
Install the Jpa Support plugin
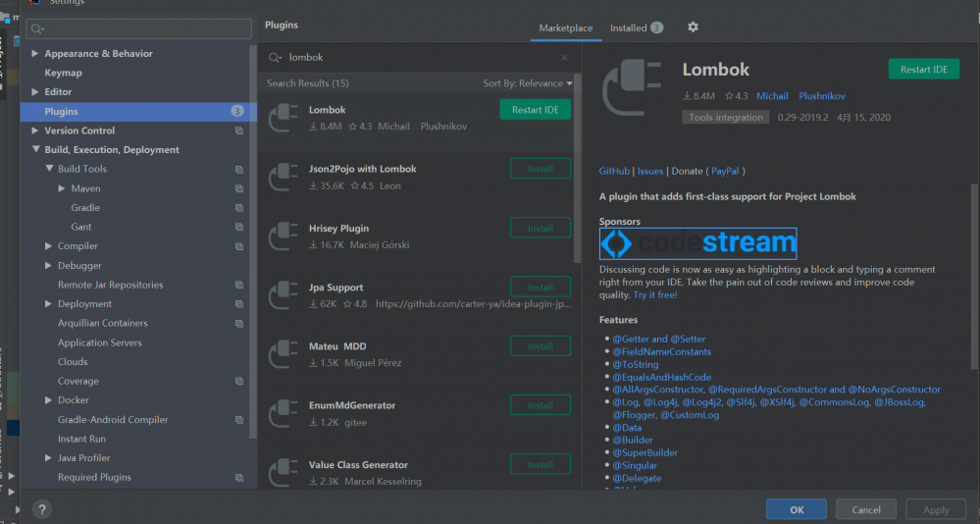click(x=540, y=287)
